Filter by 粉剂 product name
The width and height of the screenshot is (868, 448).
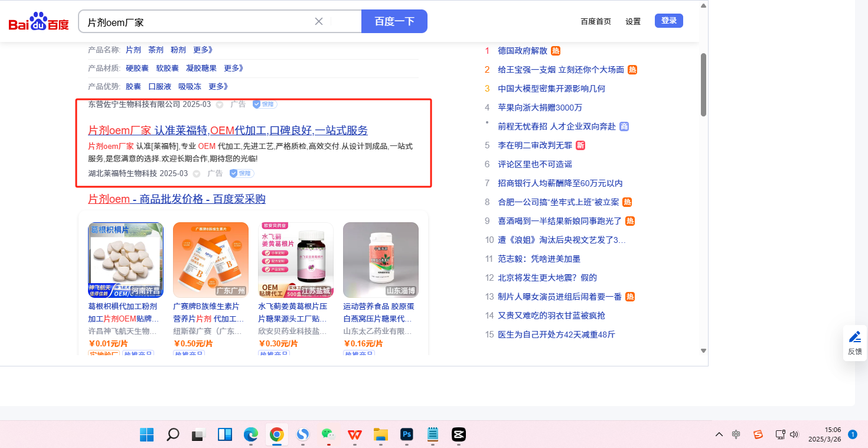click(178, 50)
